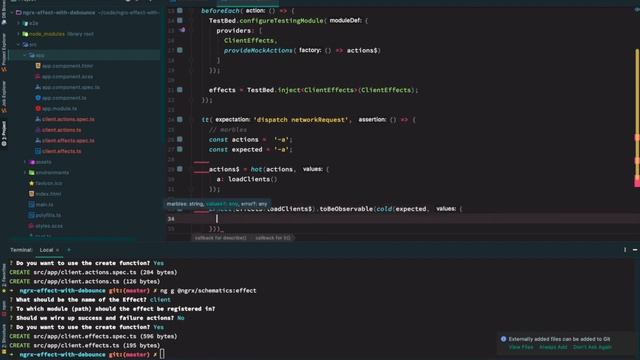Open client.actions.ts in project tree
This screenshot has height=360, width=640.
point(61,130)
